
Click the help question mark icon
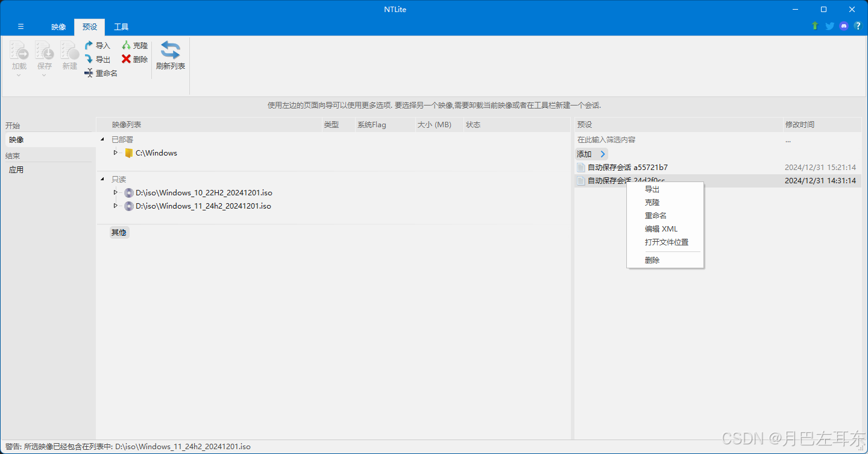858,26
